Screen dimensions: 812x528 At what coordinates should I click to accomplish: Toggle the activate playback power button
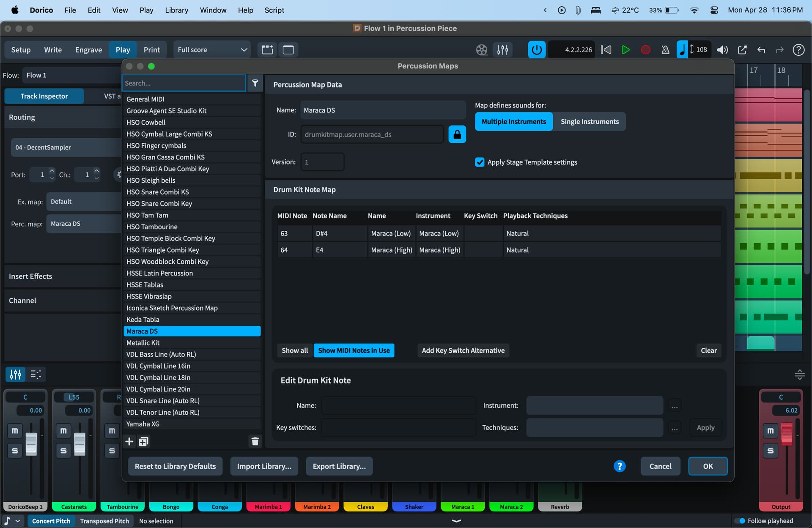[x=537, y=50]
